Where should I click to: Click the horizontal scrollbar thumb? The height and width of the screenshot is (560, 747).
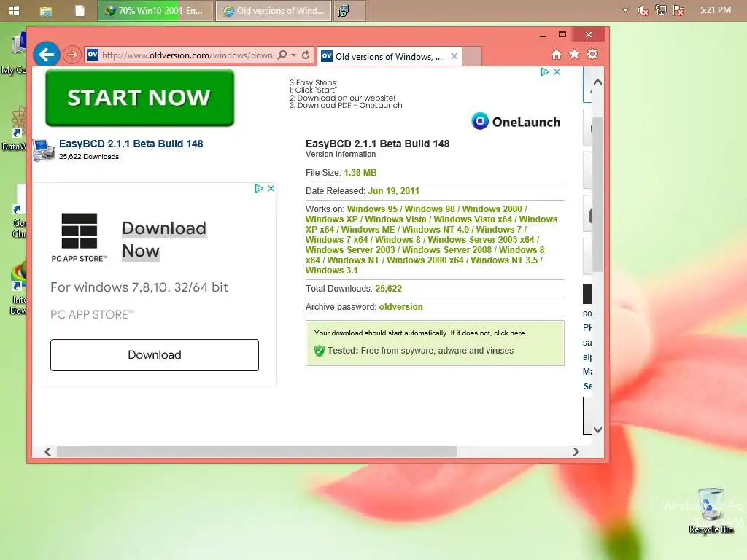point(256,451)
